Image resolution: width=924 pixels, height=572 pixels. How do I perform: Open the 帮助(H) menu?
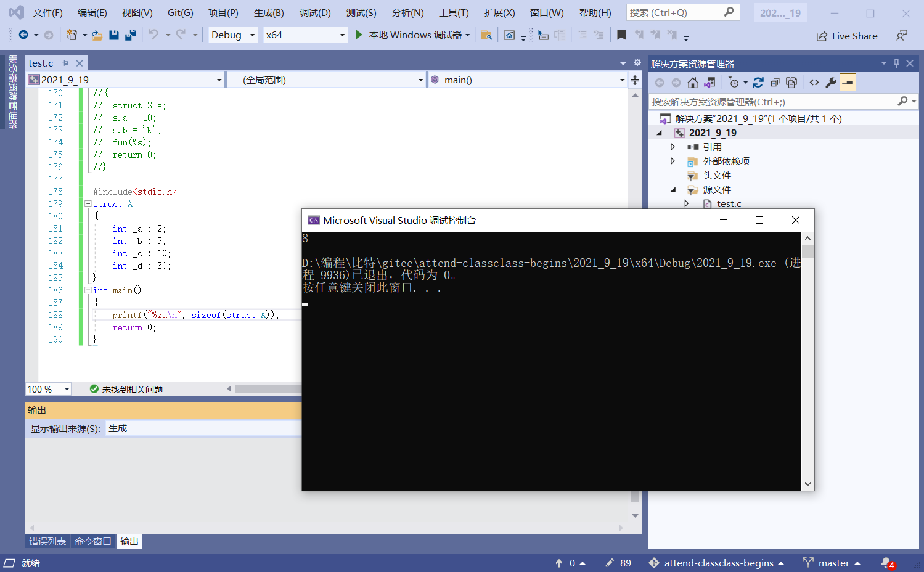[595, 12]
